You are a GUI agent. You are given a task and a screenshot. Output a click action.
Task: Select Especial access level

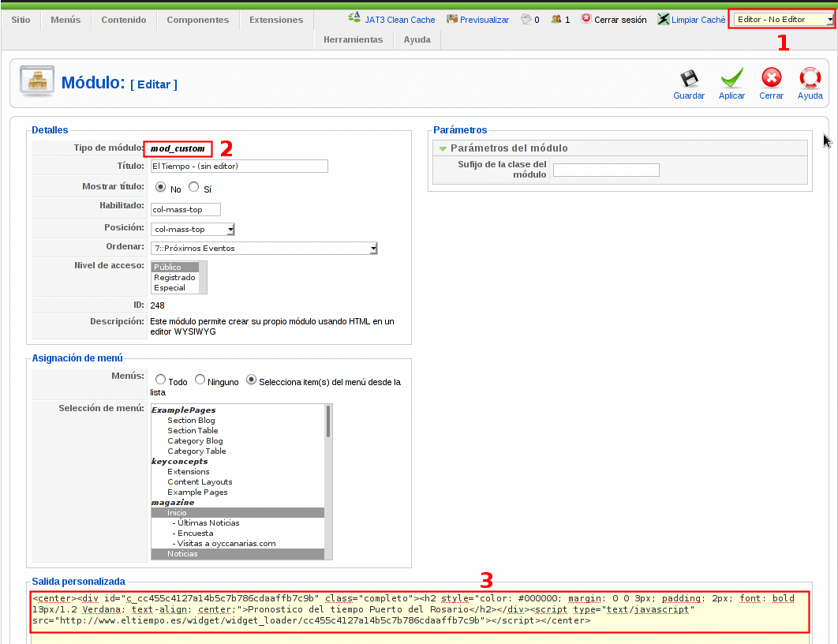(x=175, y=287)
